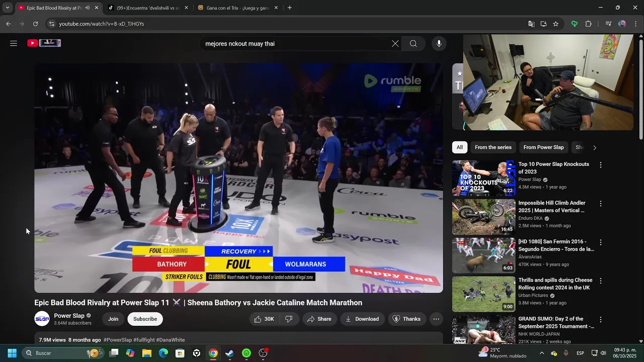
Task: Open the Microsoft Store taskbar icon
Action: 180,353
